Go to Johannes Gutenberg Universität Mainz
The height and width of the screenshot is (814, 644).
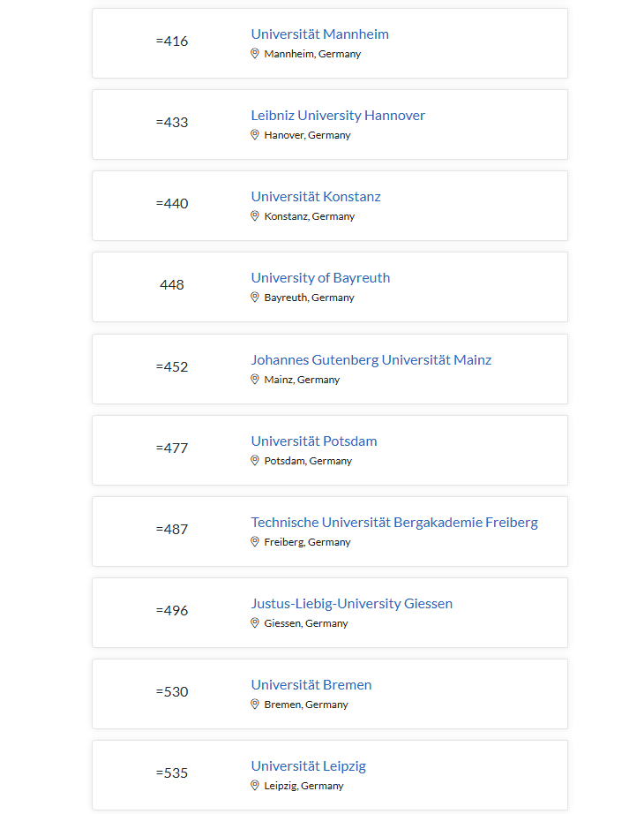(371, 360)
